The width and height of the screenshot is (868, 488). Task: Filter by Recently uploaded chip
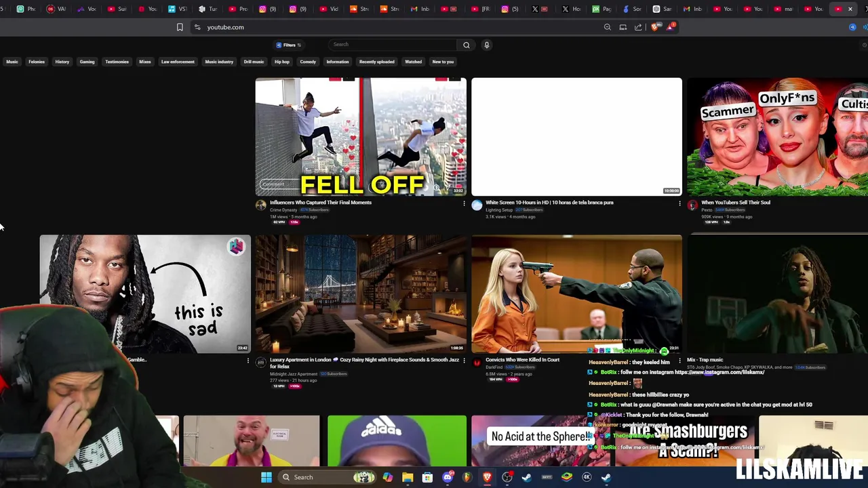[x=377, y=62]
